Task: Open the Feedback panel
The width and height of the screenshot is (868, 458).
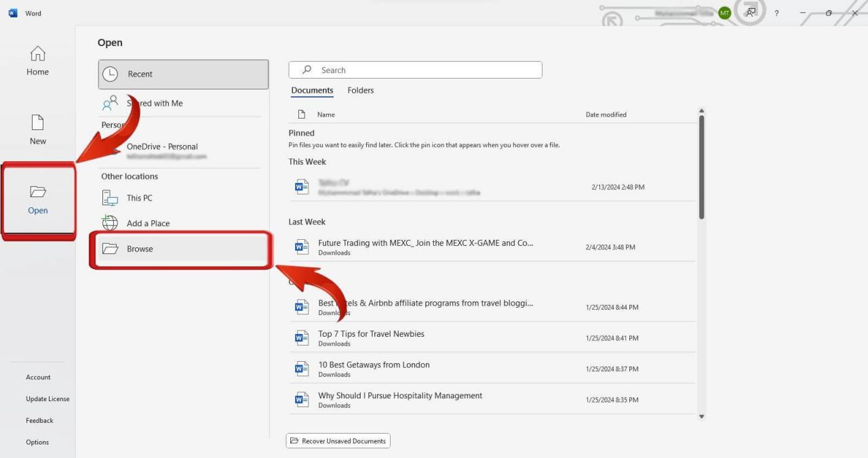Action: pyautogui.click(x=39, y=420)
